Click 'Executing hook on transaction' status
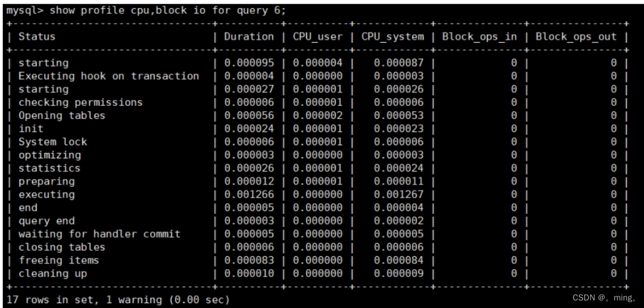The height and width of the screenshot is (308, 644). pyautogui.click(x=109, y=76)
